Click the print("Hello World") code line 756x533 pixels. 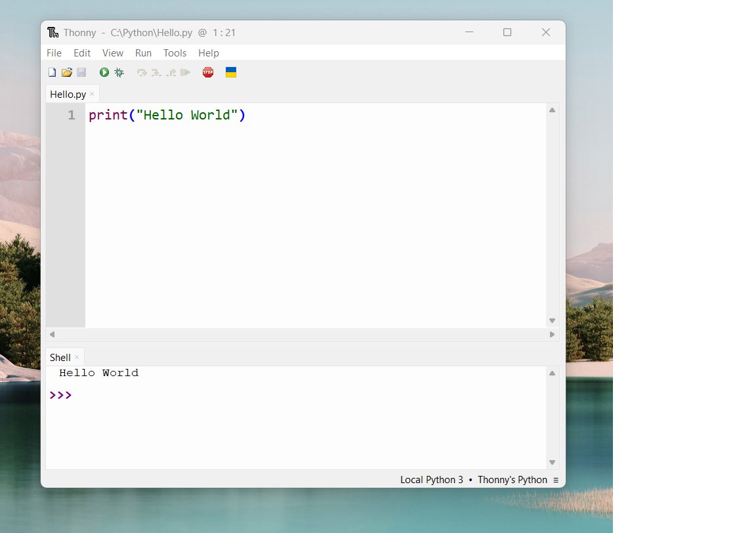pyautogui.click(x=167, y=116)
